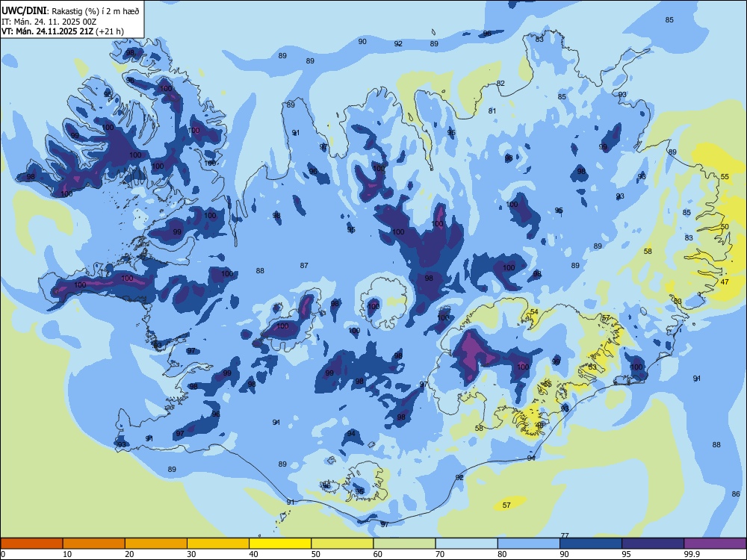Click the legend scale label 60

pyautogui.click(x=378, y=554)
